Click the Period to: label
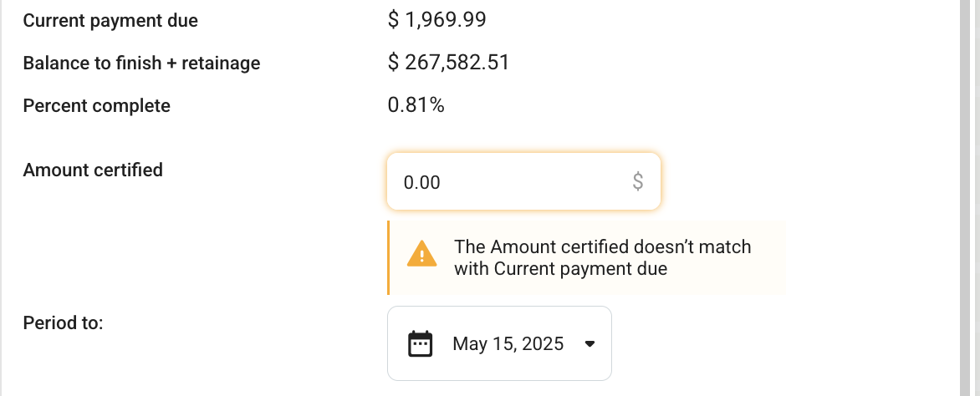This screenshot has width=980, height=396. click(63, 323)
